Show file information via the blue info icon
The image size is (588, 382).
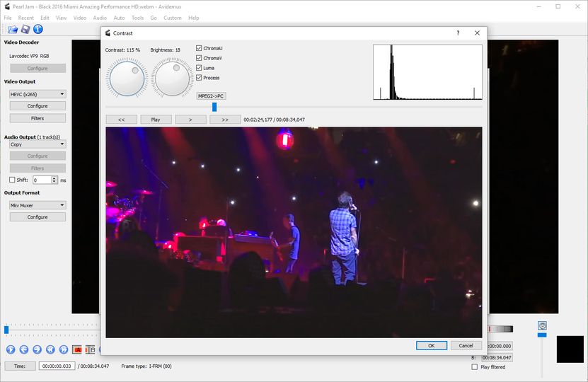click(x=38, y=29)
